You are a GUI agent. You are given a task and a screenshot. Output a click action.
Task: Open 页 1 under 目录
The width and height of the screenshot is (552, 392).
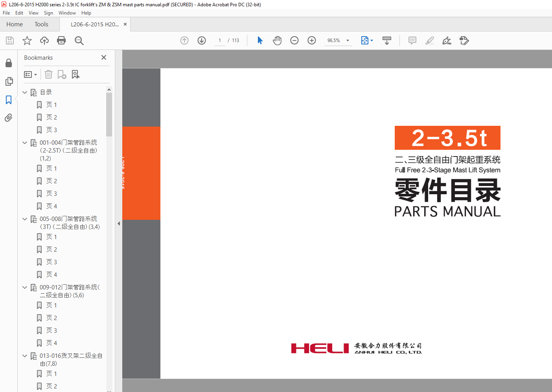coord(52,105)
